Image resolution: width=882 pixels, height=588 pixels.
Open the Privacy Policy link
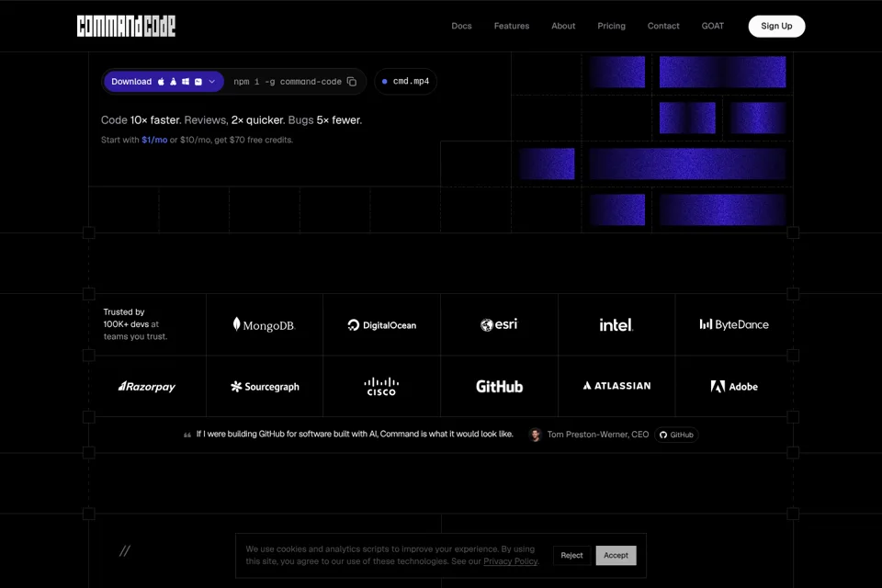510,561
